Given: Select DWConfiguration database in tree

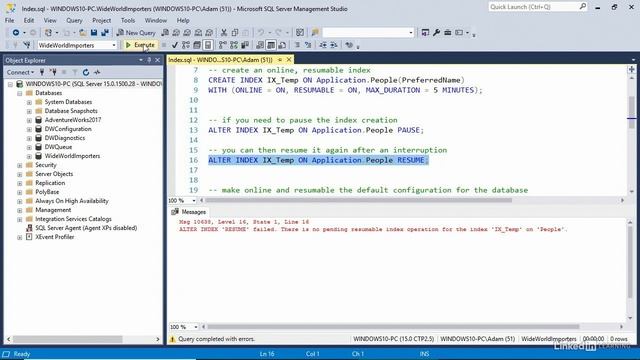Looking at the screenshot, I should 68,129.
